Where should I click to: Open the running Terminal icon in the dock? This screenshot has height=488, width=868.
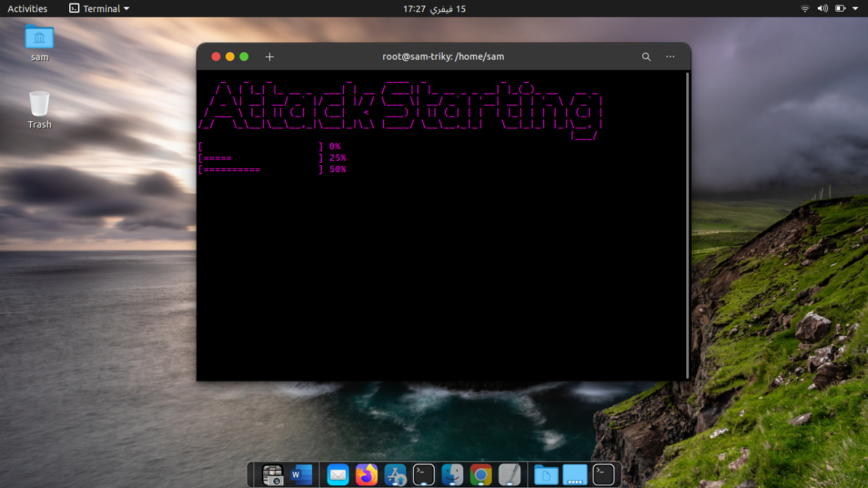click(424, 474)
